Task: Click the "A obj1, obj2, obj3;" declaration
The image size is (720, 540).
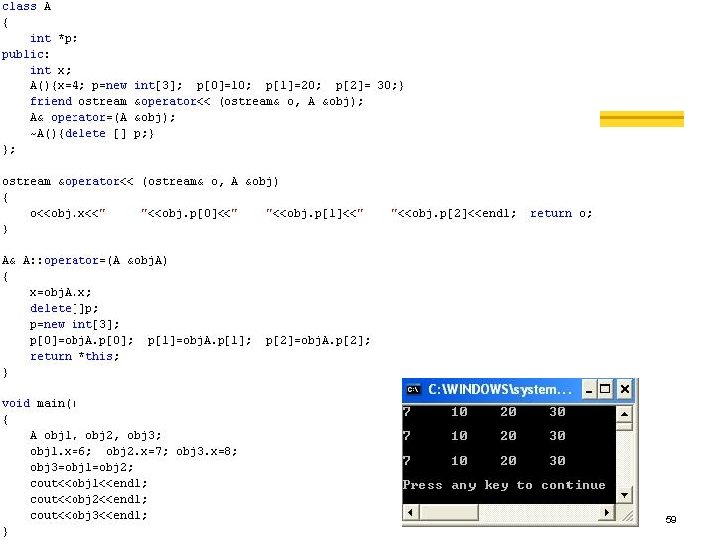Action: coord(96,435)
